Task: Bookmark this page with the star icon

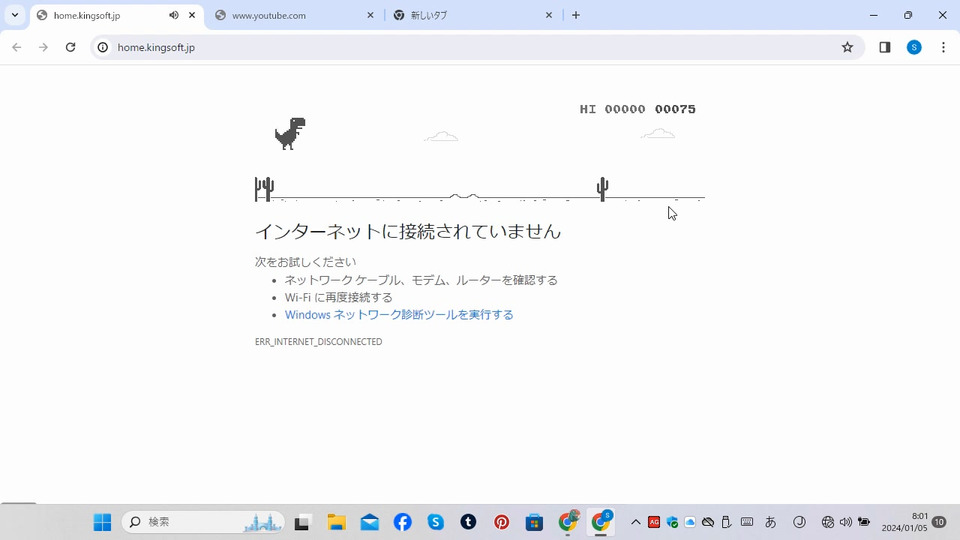Action: [847, 47]
